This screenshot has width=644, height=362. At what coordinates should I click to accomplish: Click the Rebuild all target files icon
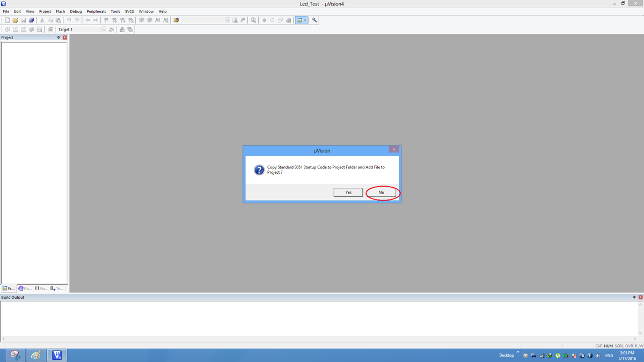click(24, 29)
